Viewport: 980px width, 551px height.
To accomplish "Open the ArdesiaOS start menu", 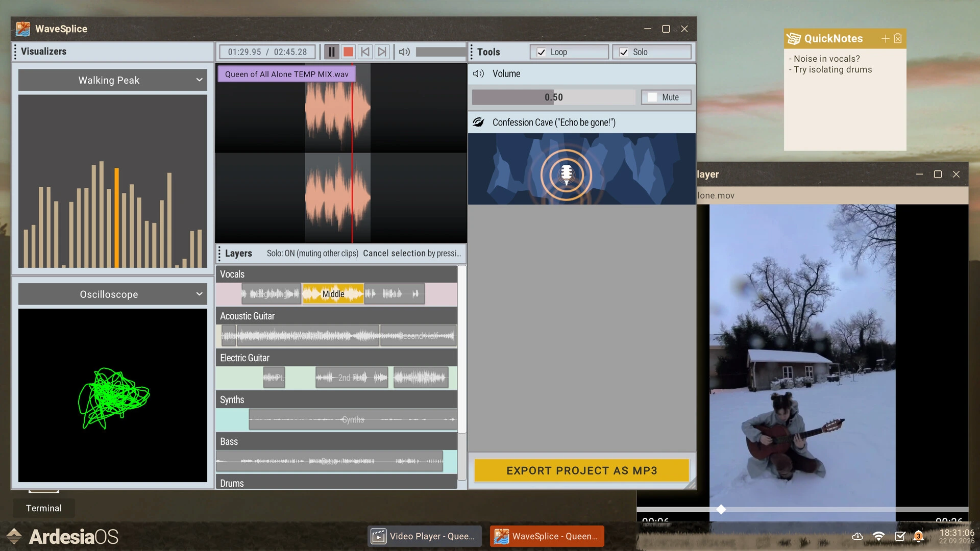I will [x=62, y=536].
